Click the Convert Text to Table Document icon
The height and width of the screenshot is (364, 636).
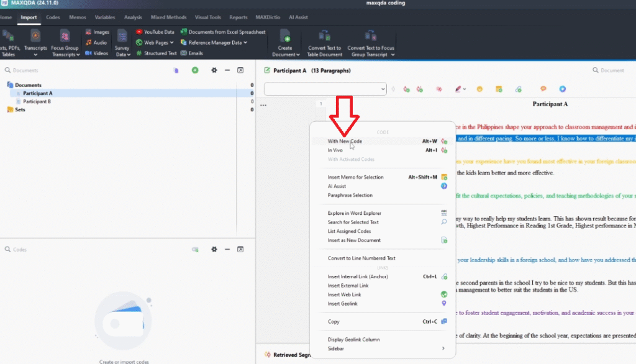coord(324,36)
